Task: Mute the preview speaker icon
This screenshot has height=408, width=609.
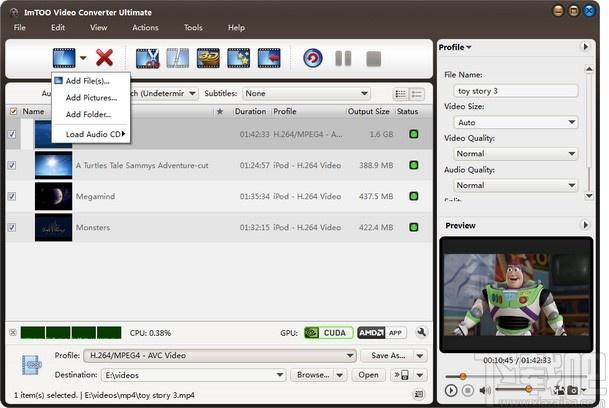Action: tap(484, 390)
